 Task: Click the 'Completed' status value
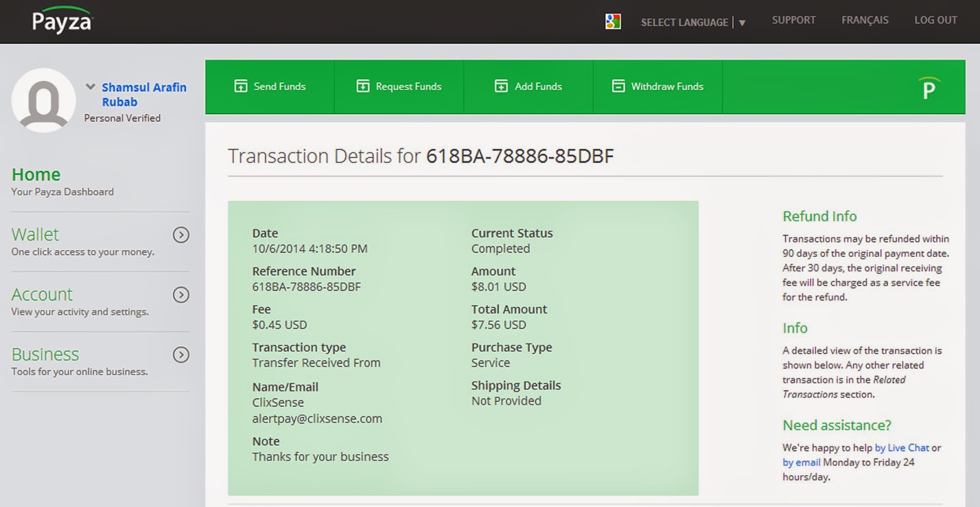(500, 249)
